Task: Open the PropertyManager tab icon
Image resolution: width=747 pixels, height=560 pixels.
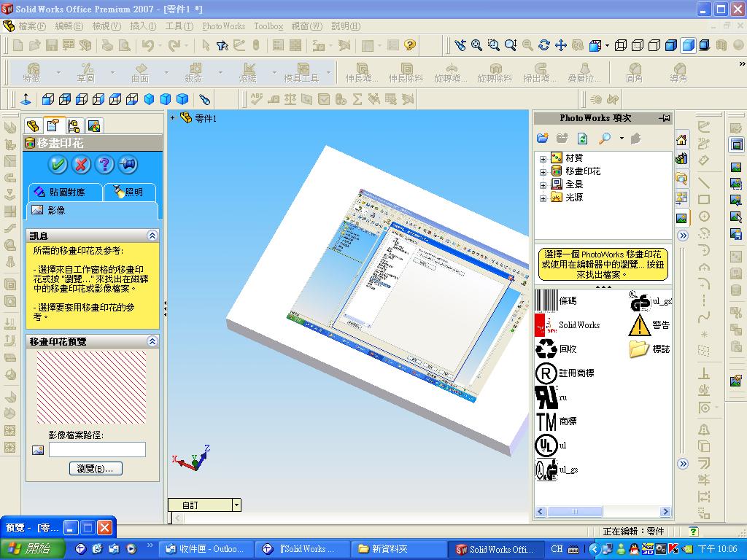Action: click(53, 125)
